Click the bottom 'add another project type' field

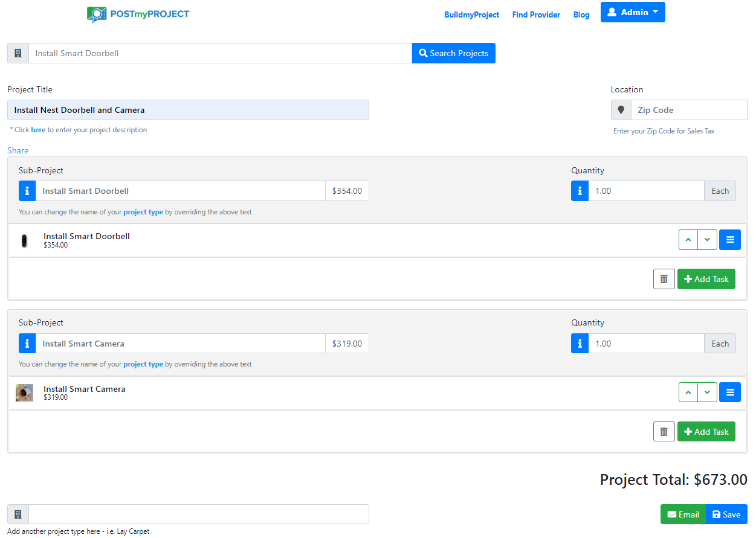coord(199,514)
